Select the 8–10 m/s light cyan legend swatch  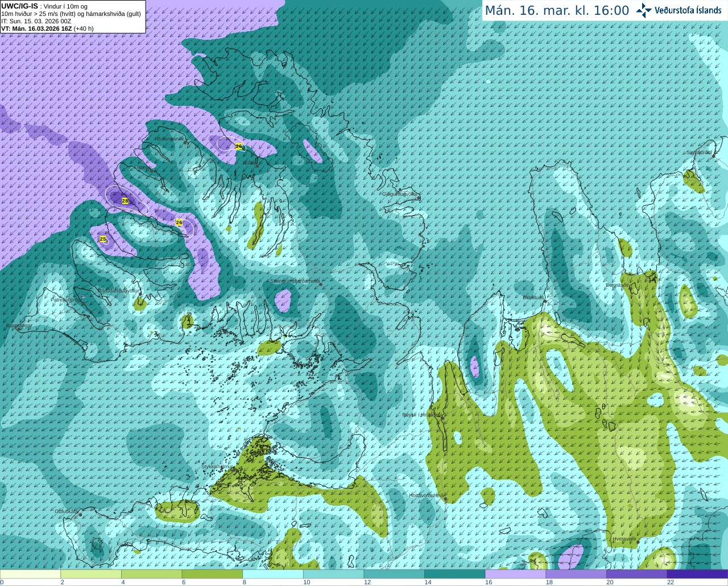tap(273, 574)
